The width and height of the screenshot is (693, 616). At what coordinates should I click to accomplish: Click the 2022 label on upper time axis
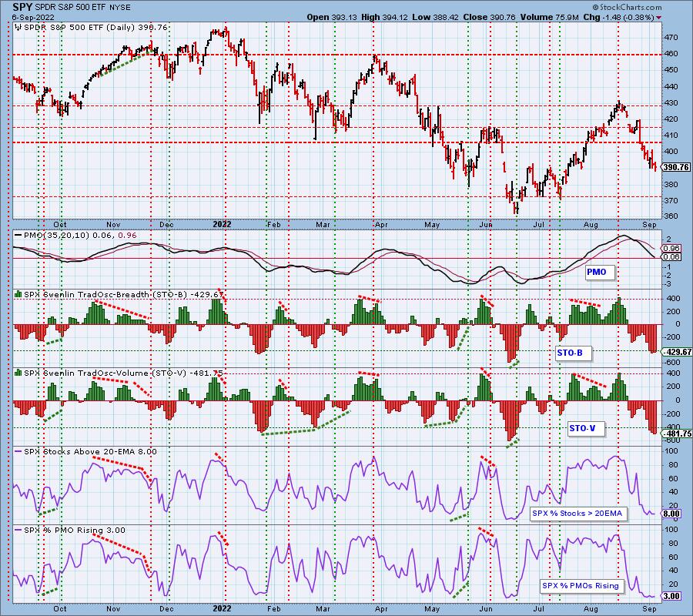pyautogui.click(x=222, y=225)
